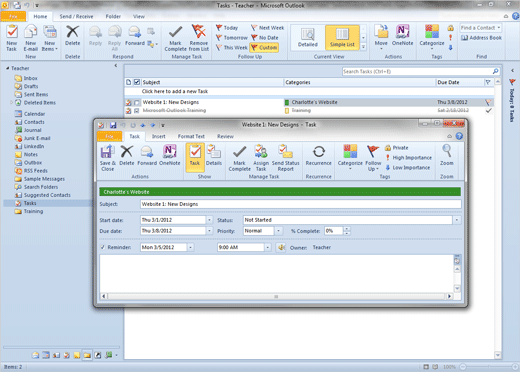Click Send Status Report
Image resolution: width=520 pixels, height=372 pixels.
pos(285,158)
